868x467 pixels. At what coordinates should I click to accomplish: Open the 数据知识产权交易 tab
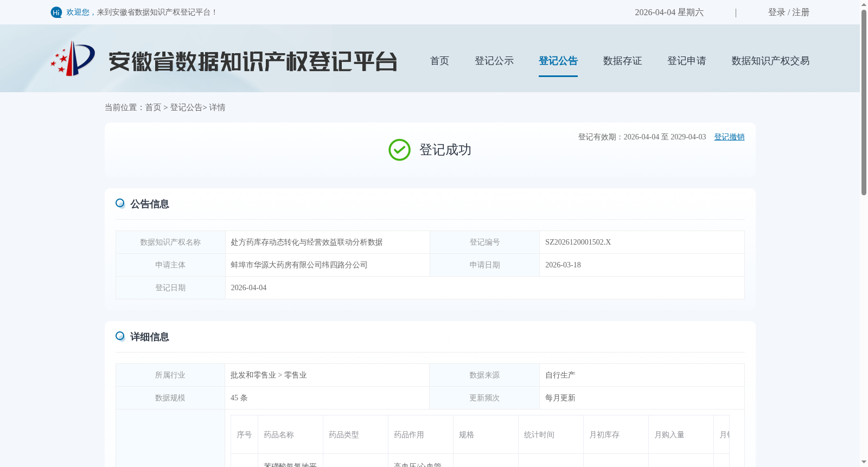point(770,61)
